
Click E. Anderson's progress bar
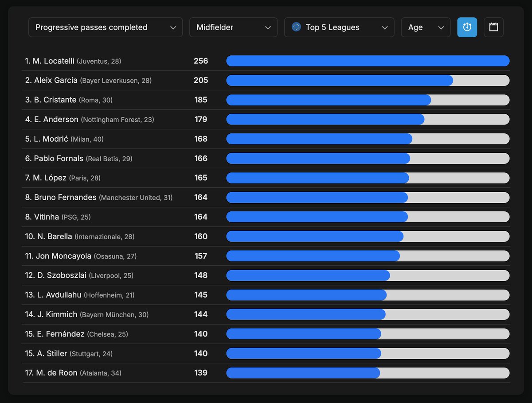pyautogui.click(x=368, y=120)
